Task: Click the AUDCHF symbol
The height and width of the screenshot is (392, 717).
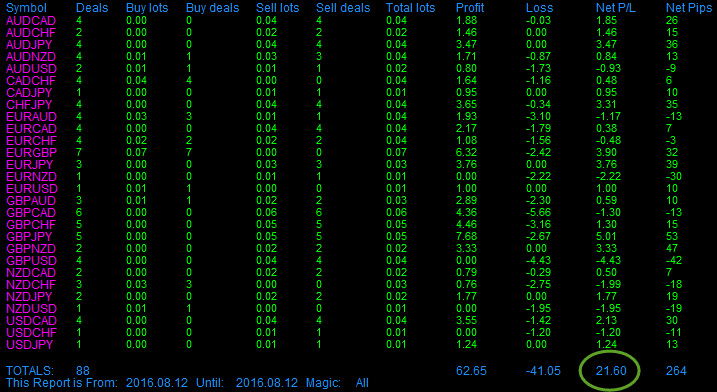Action: click(x=31, y=32)
